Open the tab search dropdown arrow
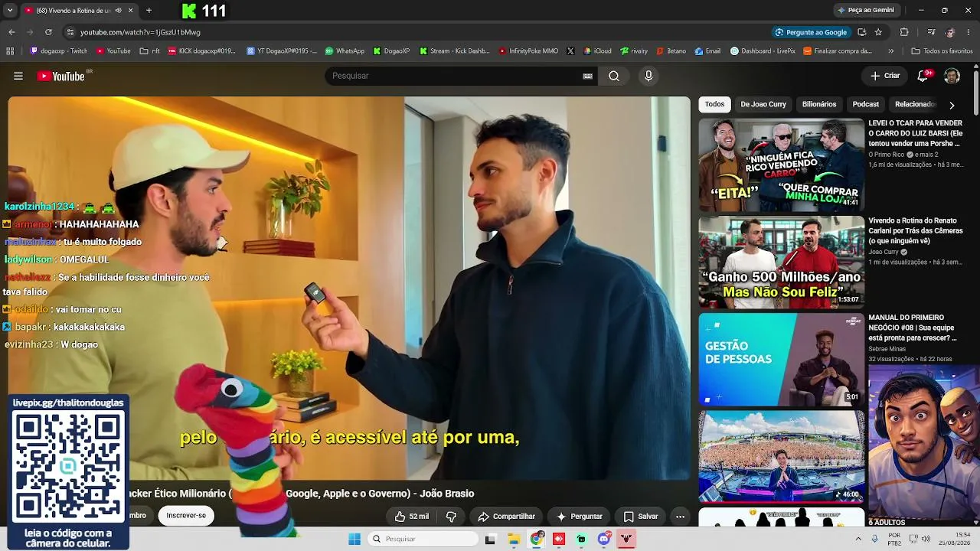The height and width of the screenshot is (551, 980). (x=10, y=11)
